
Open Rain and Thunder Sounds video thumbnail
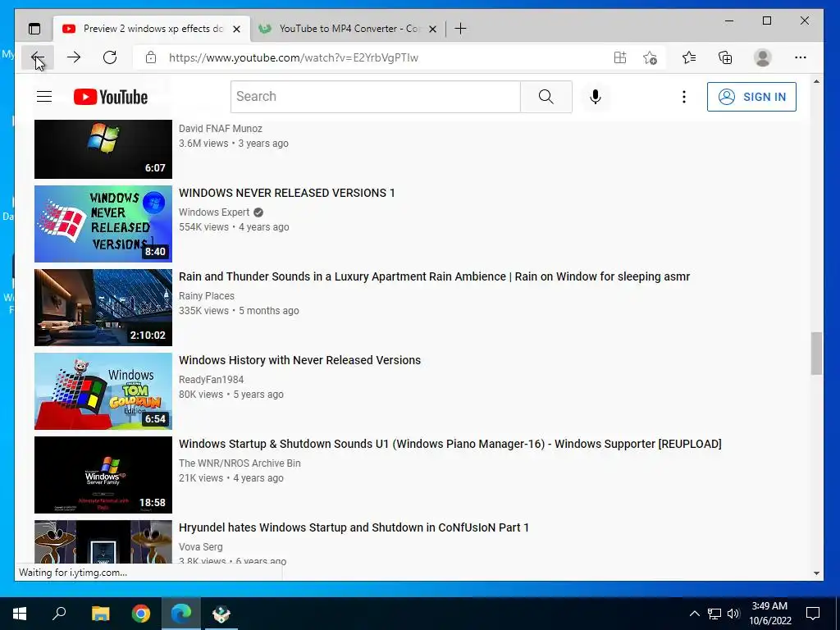[x=103, y=308]
